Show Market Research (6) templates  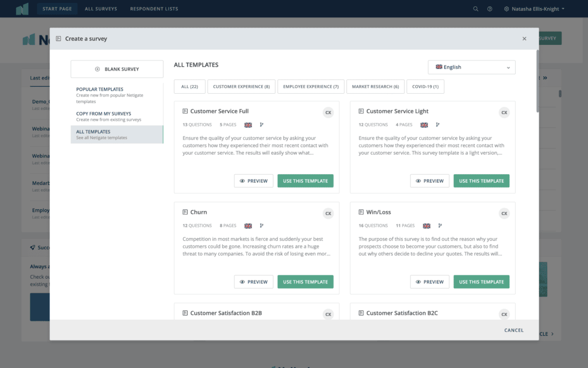pyautogui.click(x=376, y=87)
